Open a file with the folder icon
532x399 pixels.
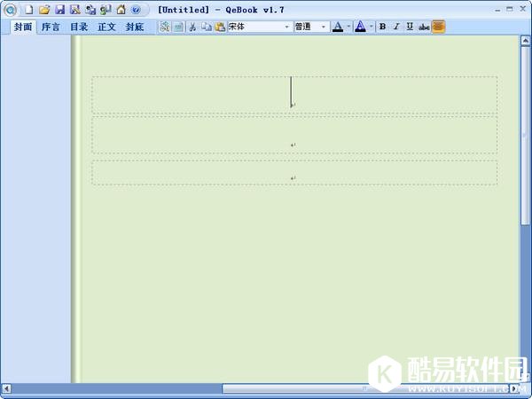[44, 10]
